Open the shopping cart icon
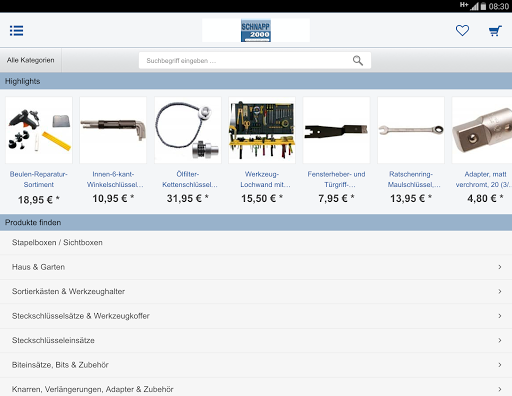 point(495,31)
